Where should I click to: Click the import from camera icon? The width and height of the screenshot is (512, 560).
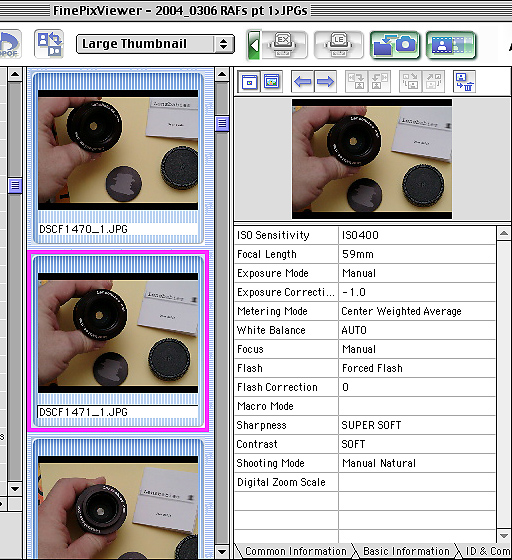[395, 45]
